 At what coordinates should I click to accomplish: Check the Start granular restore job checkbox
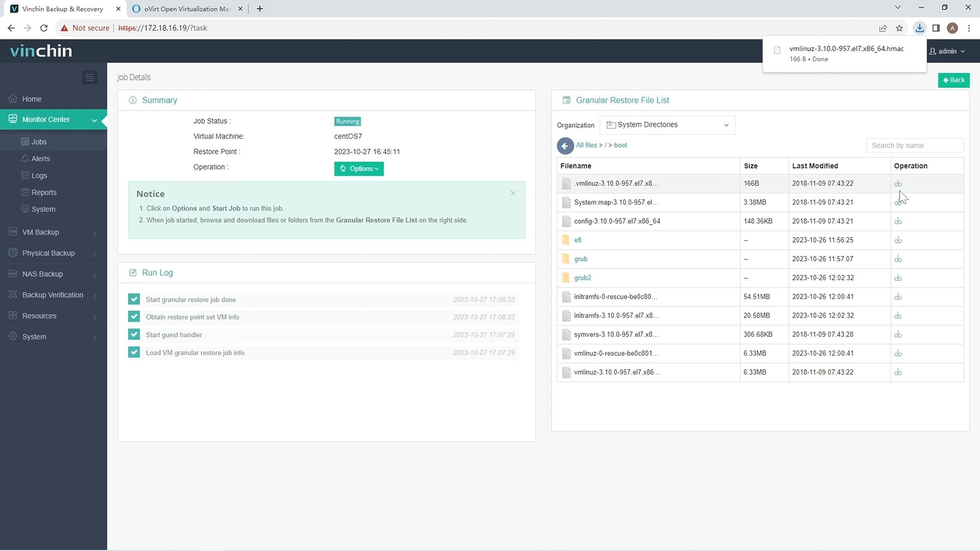[x=134, y=299]
